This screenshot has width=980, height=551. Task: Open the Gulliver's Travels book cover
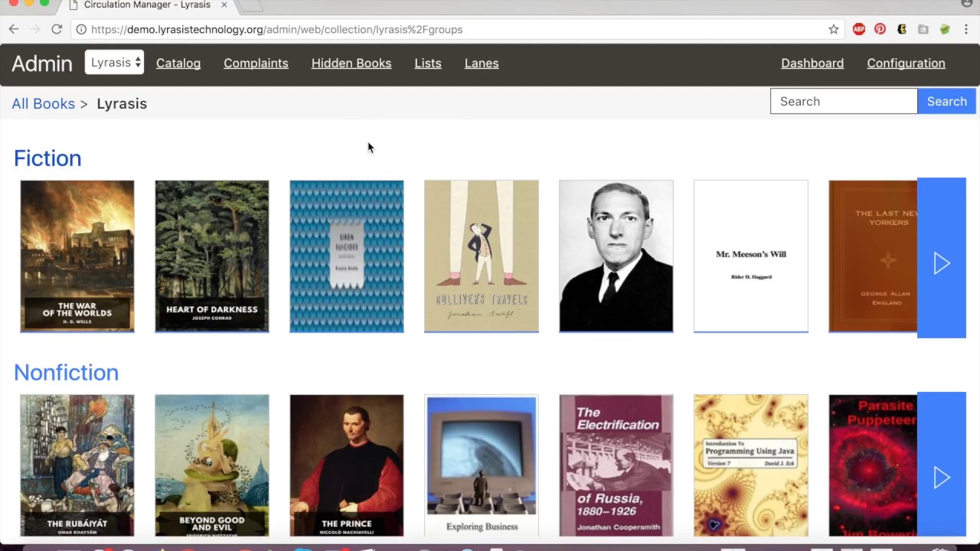[x=482, y=256]
